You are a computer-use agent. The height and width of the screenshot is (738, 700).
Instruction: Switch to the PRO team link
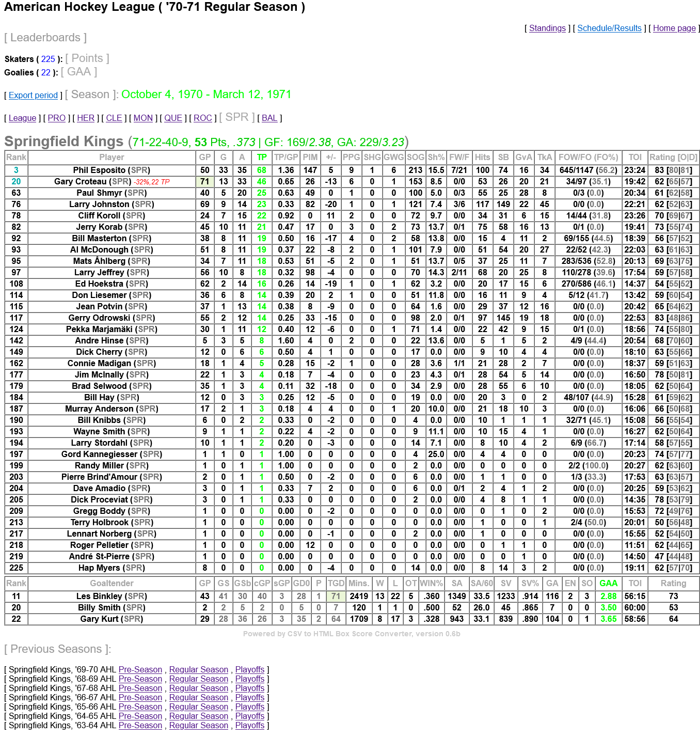pos(57,118)
